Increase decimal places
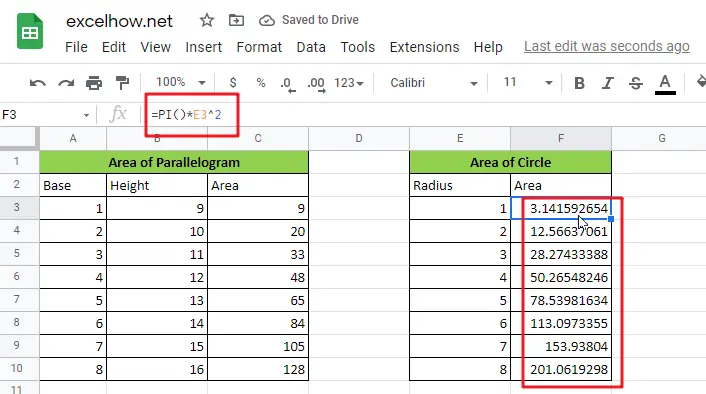The width and height of the screenshot is (706, 394). tap(316, 84)
